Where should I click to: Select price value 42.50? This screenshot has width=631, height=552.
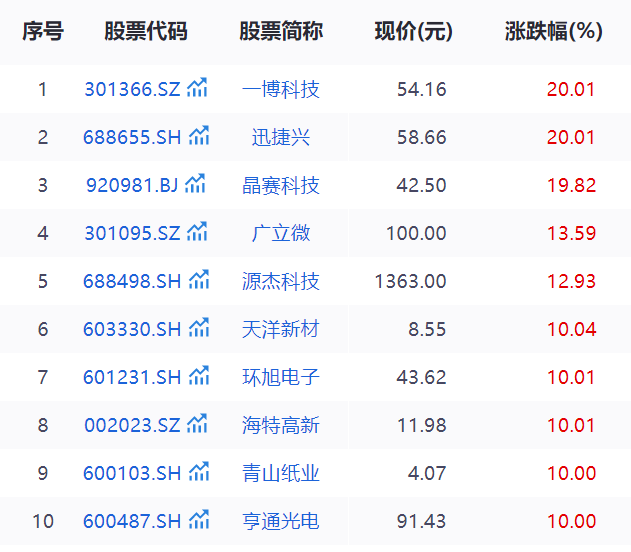[x=421, y=185]
